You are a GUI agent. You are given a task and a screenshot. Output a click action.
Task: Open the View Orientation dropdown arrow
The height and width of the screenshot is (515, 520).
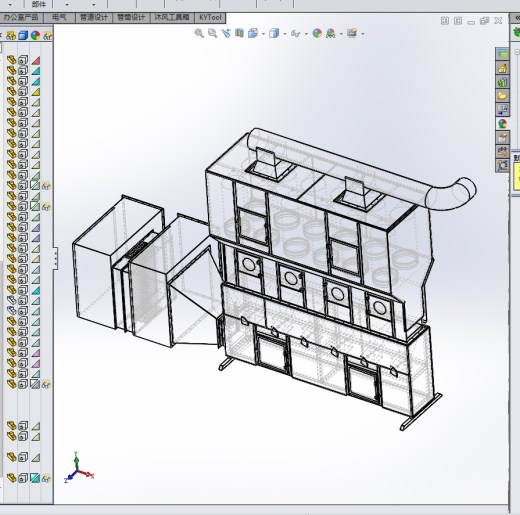click(x=264, y=34)
